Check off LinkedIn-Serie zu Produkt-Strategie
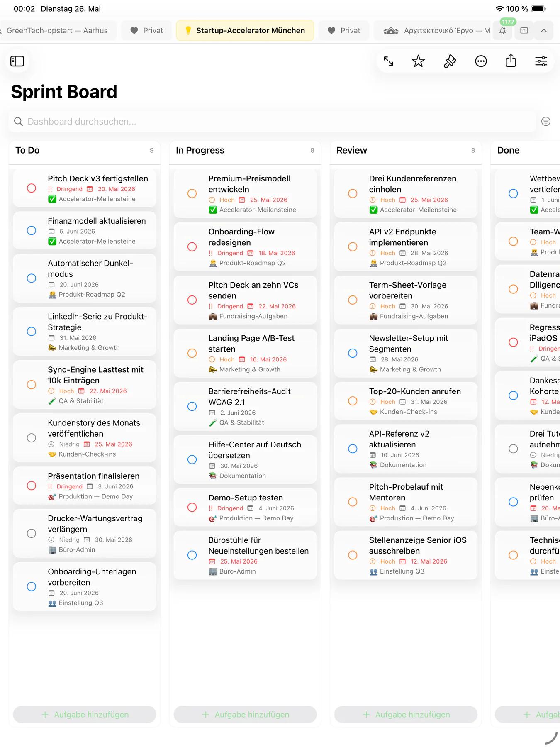This screenshot has width=560, height=747. coord(32,331)
